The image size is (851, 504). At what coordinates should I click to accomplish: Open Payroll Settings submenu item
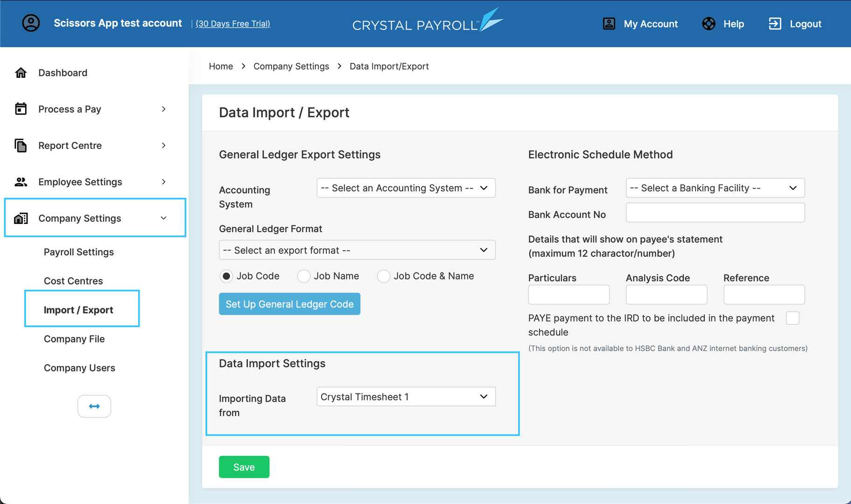79,252
